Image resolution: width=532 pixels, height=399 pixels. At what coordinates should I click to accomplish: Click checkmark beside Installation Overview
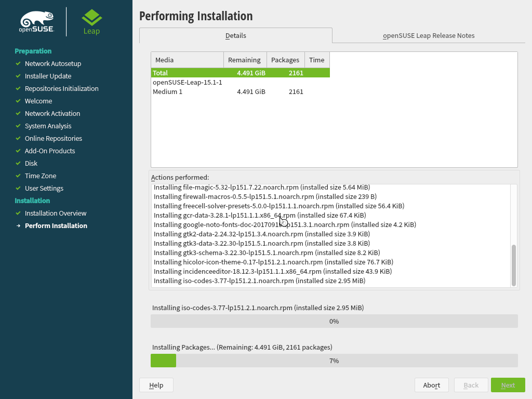tap(18, 213)
